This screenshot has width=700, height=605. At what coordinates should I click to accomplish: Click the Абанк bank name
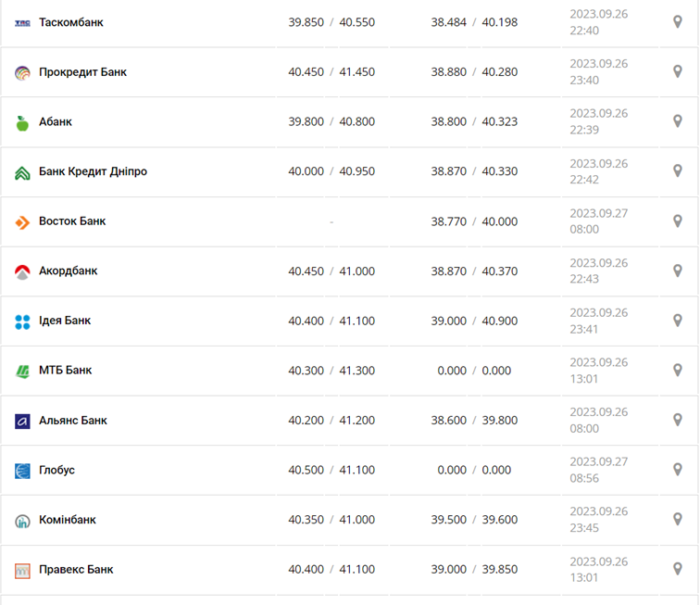[x=56, y=121]
